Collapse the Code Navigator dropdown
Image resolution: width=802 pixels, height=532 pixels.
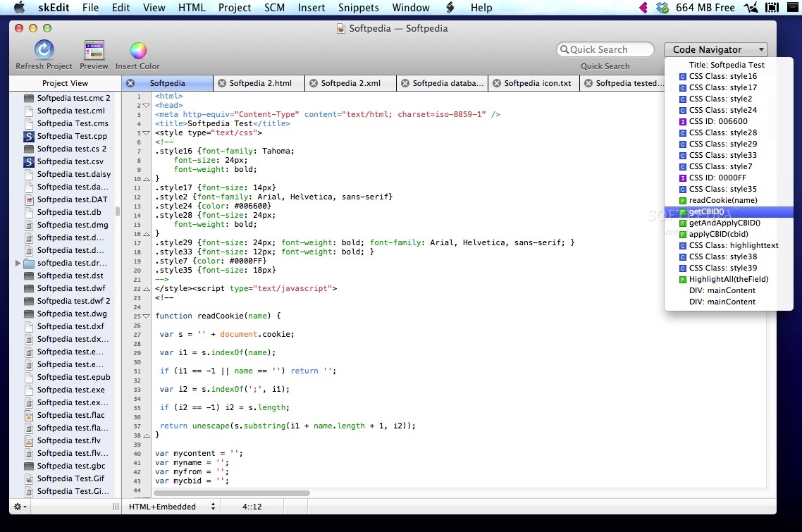click(715, 49)
